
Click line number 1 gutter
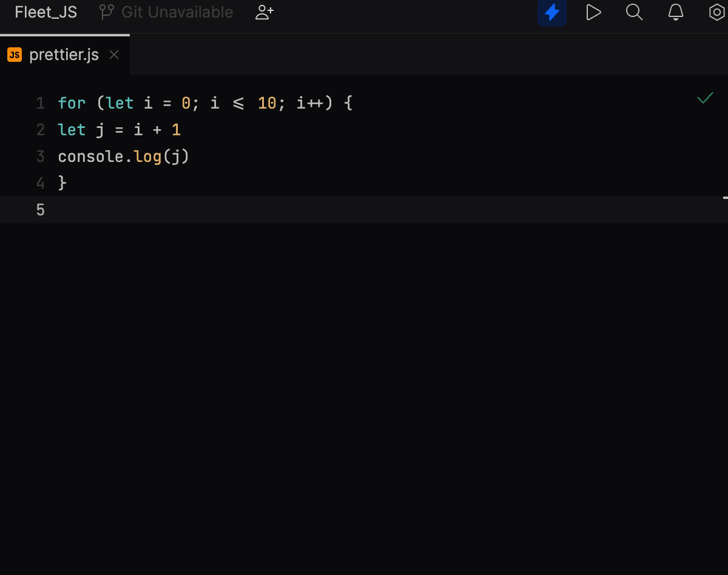tap(40, 103)
